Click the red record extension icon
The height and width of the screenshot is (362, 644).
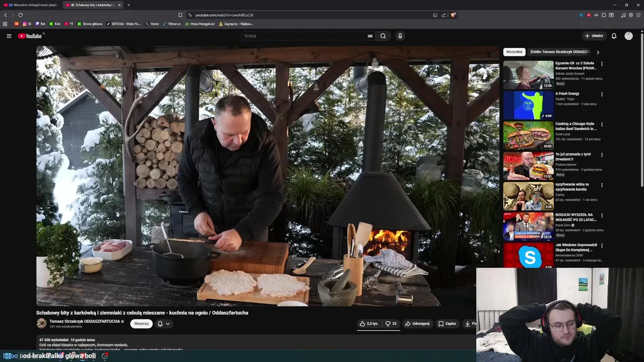pyautogui.click(x=589, y=15)
